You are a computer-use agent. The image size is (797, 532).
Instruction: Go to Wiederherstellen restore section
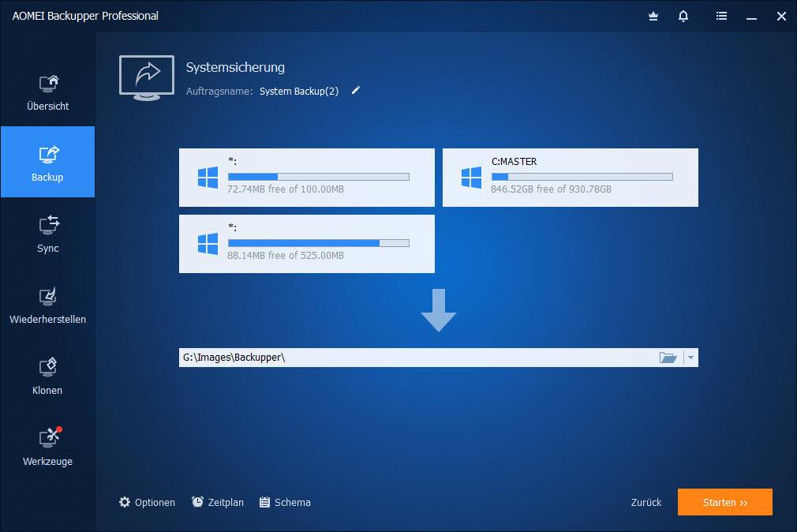coord(47,305)
